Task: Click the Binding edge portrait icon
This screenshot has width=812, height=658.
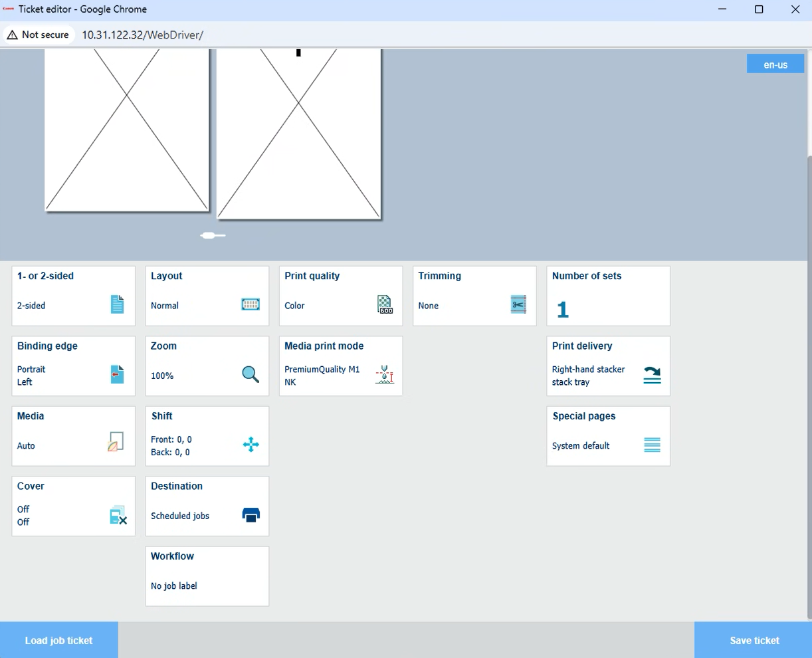Action: click(118, 375)
